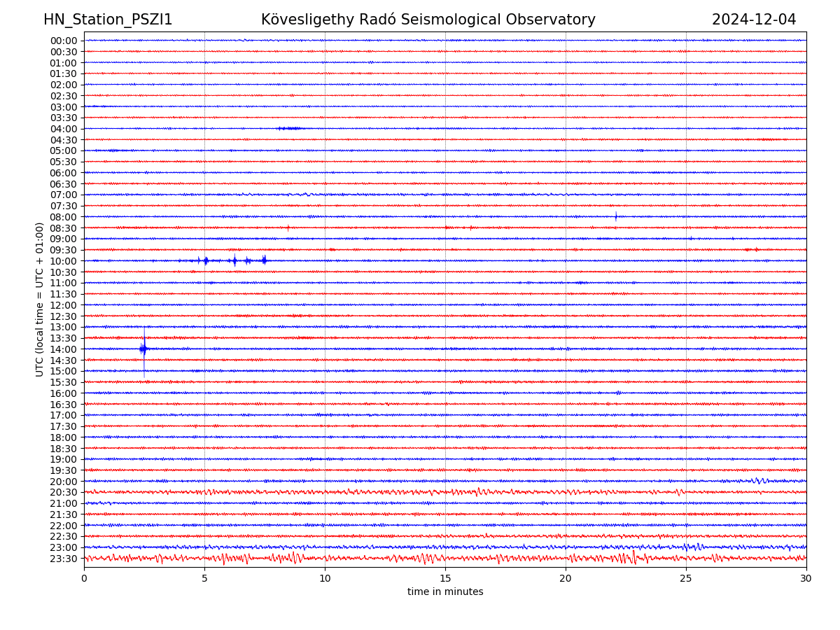The image size is (840, 630).
Task: Click the 20:30 row time label
Action: coord(64,493)
